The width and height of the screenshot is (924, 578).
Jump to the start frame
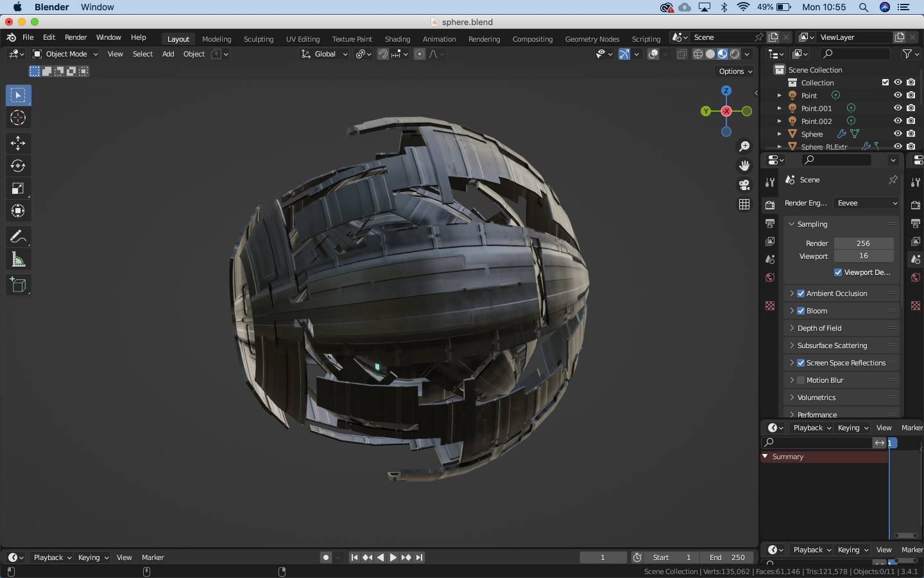(x=354, y=557)
